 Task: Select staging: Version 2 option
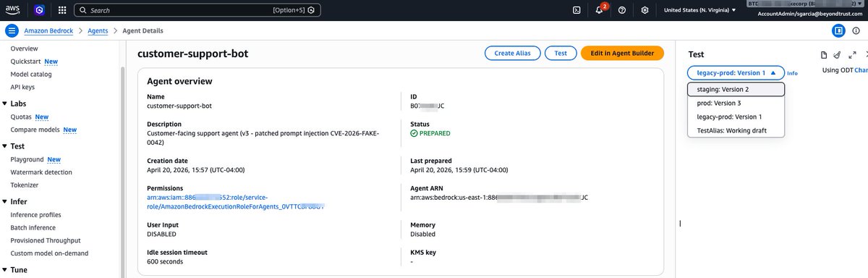(x=736, y=90)
